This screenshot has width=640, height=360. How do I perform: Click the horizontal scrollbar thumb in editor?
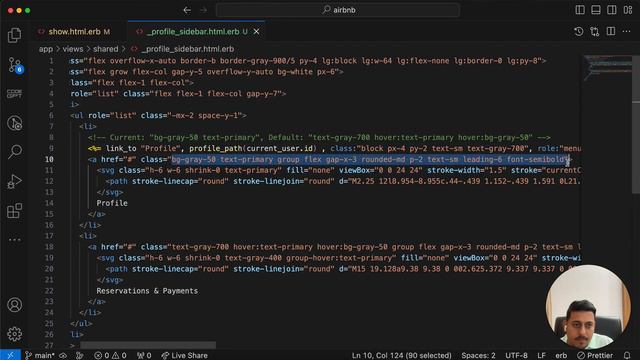tap(148, 345)
